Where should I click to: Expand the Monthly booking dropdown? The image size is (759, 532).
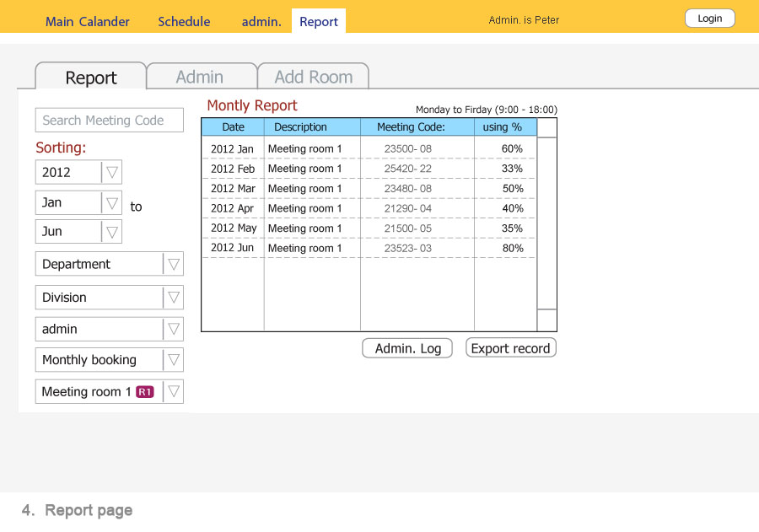tap(110, 360)
